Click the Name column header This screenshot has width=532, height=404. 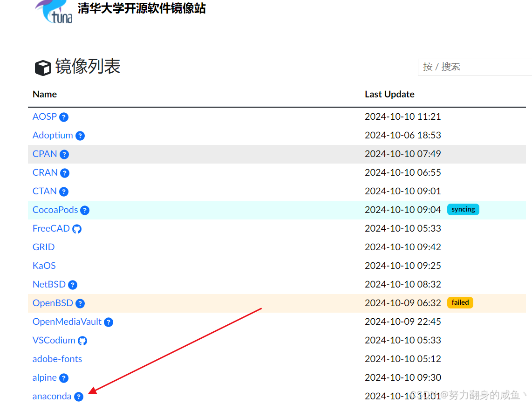[x=45, y=94]
